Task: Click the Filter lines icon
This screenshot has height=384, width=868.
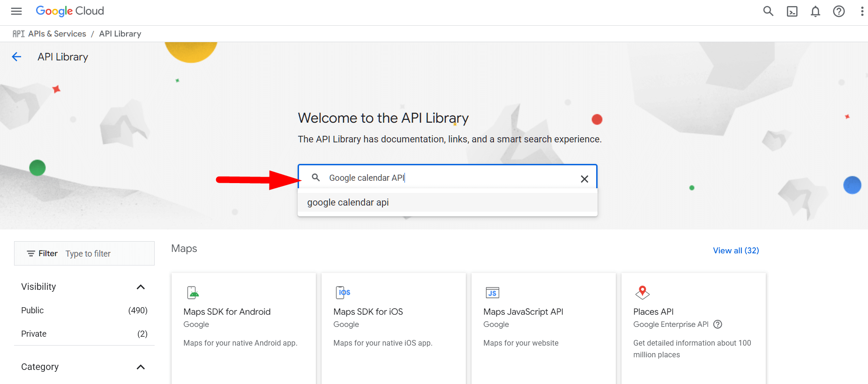Action: coord(31,253)
